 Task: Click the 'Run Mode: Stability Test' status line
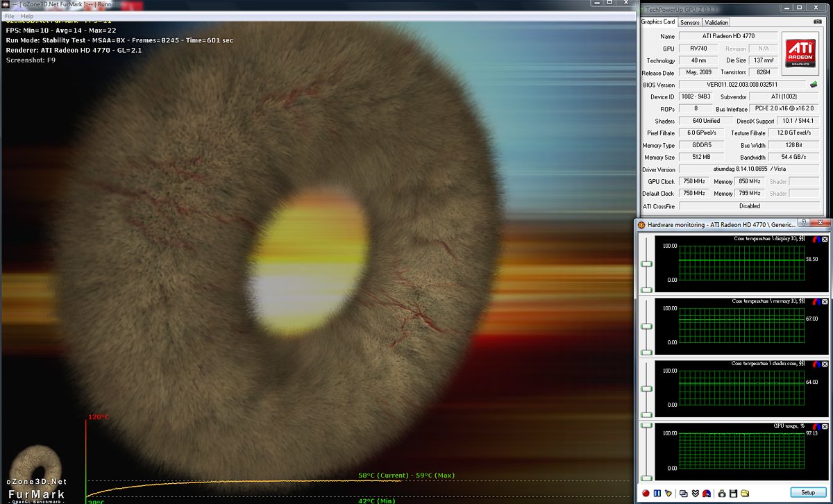click(x=119, y=40)
